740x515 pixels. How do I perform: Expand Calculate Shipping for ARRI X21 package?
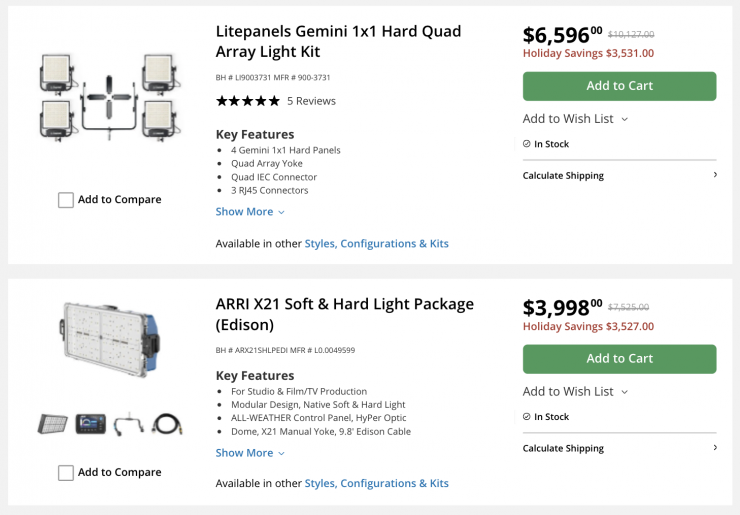pyautogui.click(x=619, y=449)
